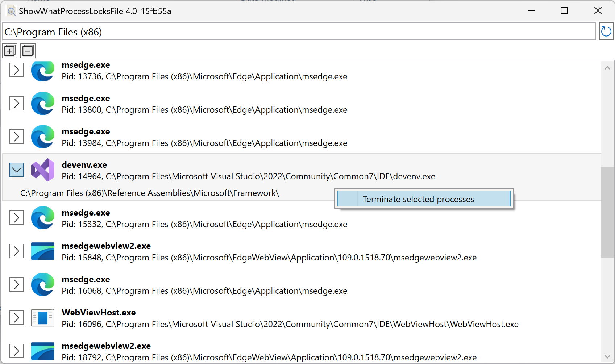Select msedgewebview2.exe name above Pid 18792

click(x=106, y=346)
